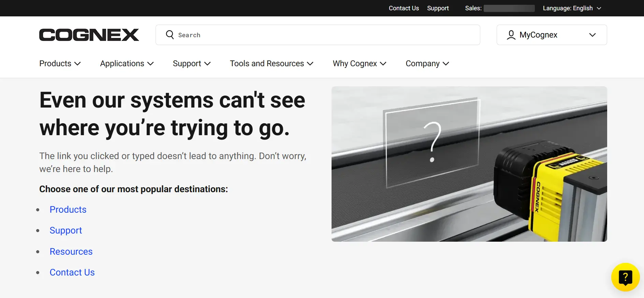644x298 pixels.
Task: Click the "Choose one of our most popular destinations" text
Action: (134, 189)
